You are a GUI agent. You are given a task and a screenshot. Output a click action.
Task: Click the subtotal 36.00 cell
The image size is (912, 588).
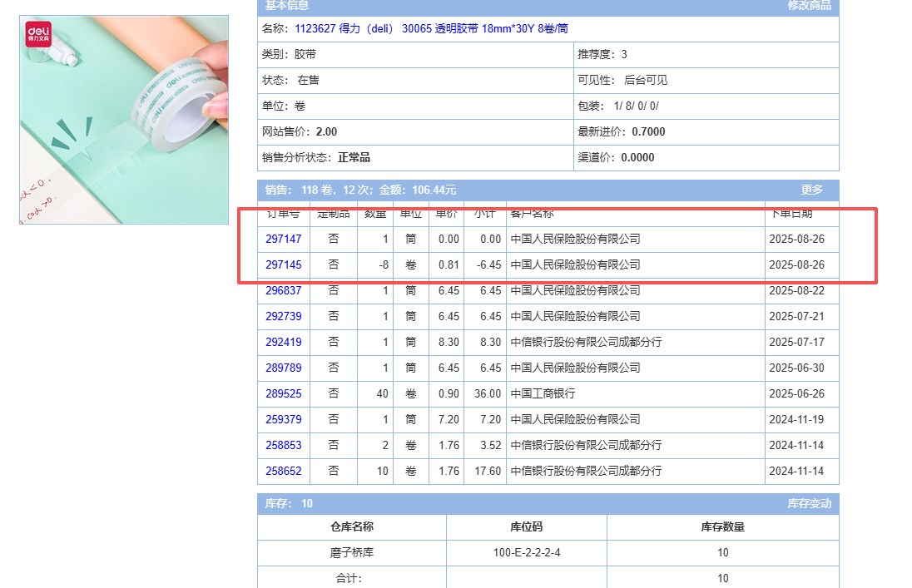point(485,393)
